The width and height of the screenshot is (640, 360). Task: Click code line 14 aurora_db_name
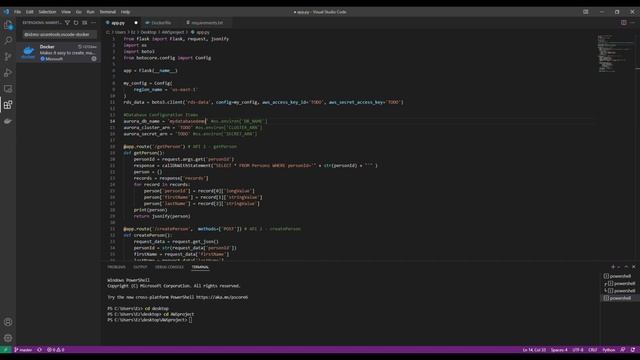coord(196,121)
